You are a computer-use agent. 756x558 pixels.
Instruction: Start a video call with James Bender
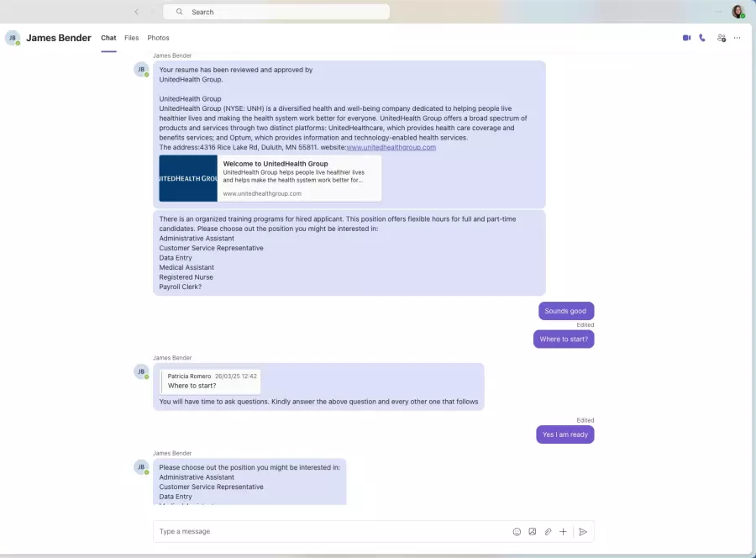point(686,38)
